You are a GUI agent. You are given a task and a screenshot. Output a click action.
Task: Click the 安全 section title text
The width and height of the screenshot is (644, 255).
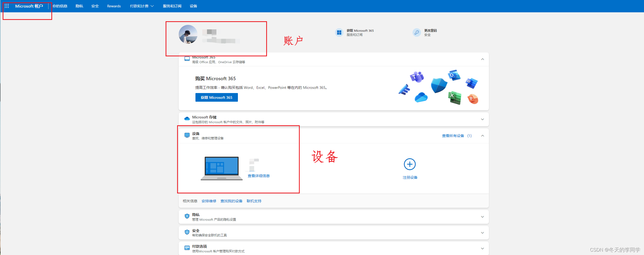point(196,231)
